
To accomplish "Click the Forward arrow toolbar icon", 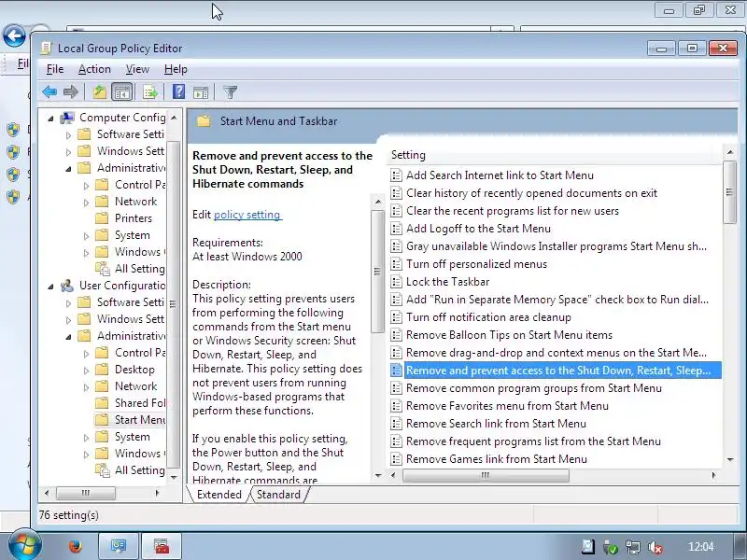I will [71, 91].
